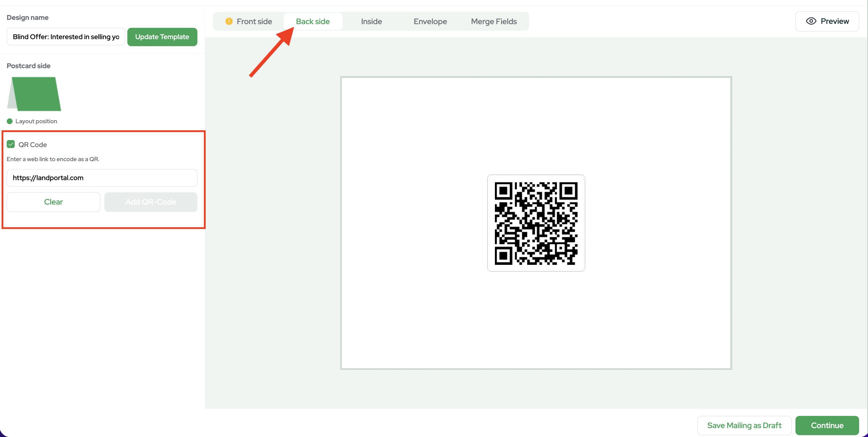Screen dimensions: 868x437
Task: Switch to the Front side tab
Action: point(254,21)
